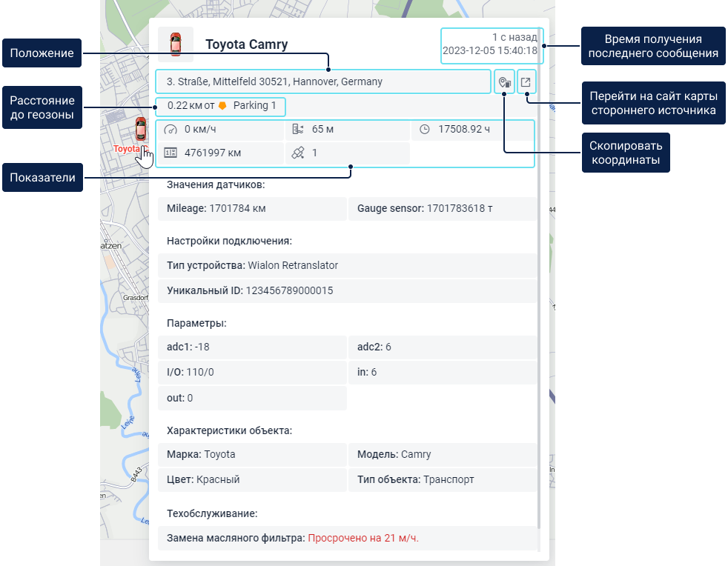The width and height of the screenshot is (728, 566).
Task: Click the odometer icon next to 4761997 км
Action: coord(171,153)
